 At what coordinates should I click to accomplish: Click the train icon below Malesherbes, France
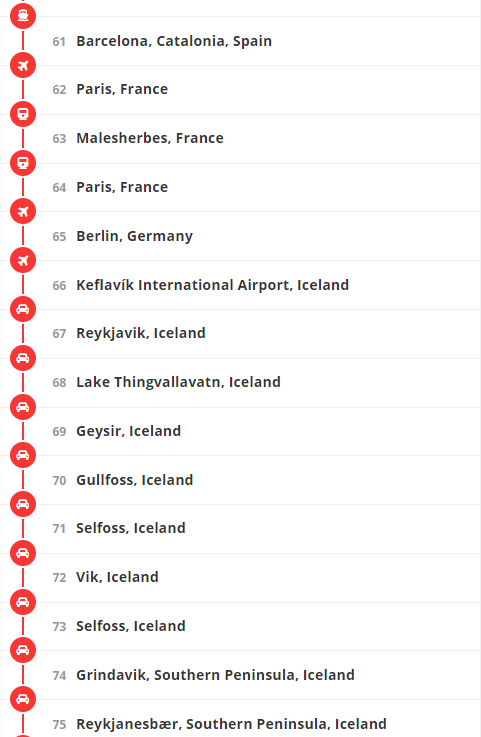pos(23,163)
